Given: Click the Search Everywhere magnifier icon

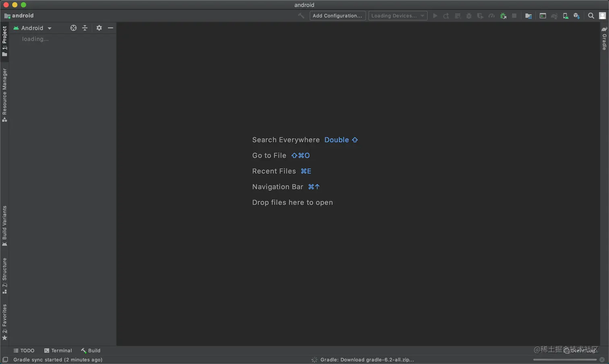Looking at the screenshot, I should (x=591, y=16).
